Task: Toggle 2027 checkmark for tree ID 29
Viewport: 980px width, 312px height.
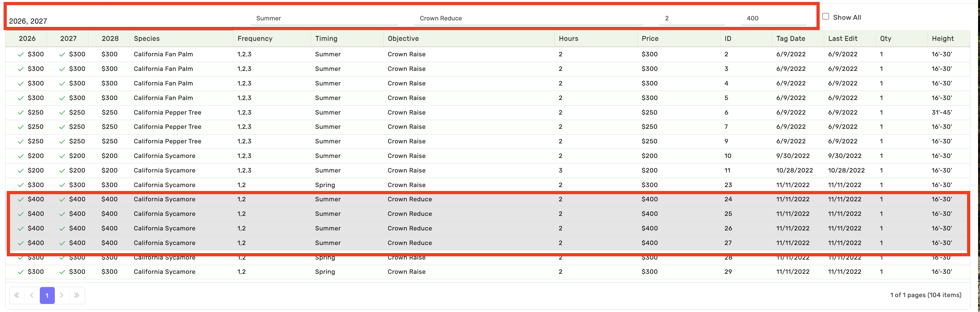Action: coord(62,272)
